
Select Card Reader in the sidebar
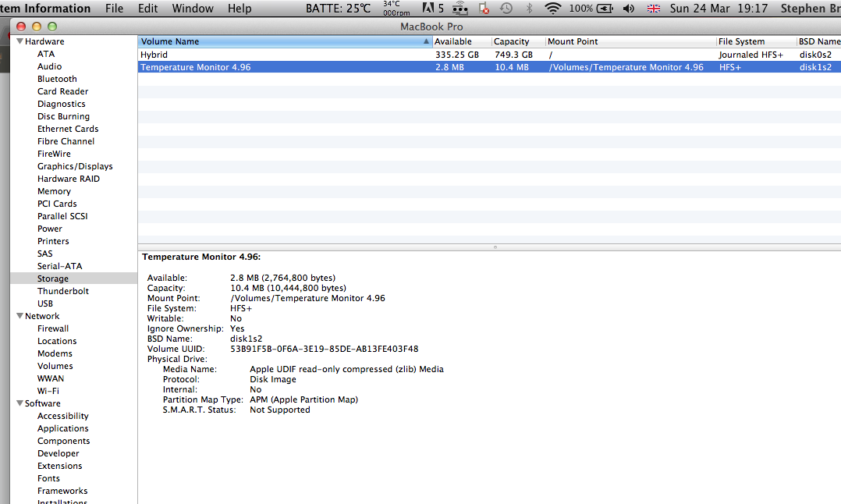click(62, 91)
